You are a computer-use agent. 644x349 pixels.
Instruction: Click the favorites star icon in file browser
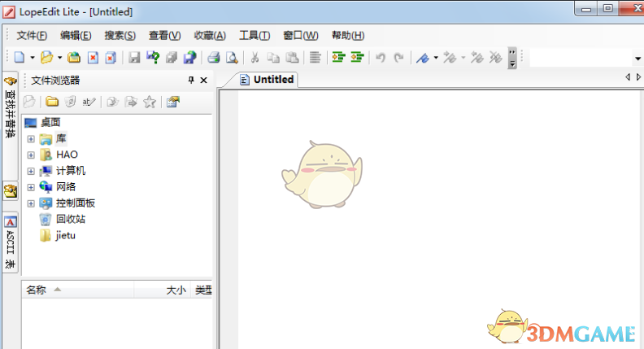click(x=150, y=102)
